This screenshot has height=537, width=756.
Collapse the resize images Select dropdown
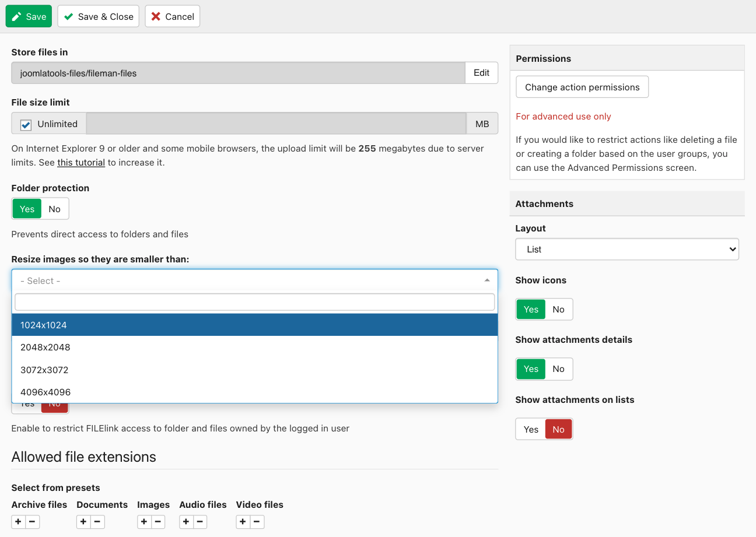click(x=254, y=281)
